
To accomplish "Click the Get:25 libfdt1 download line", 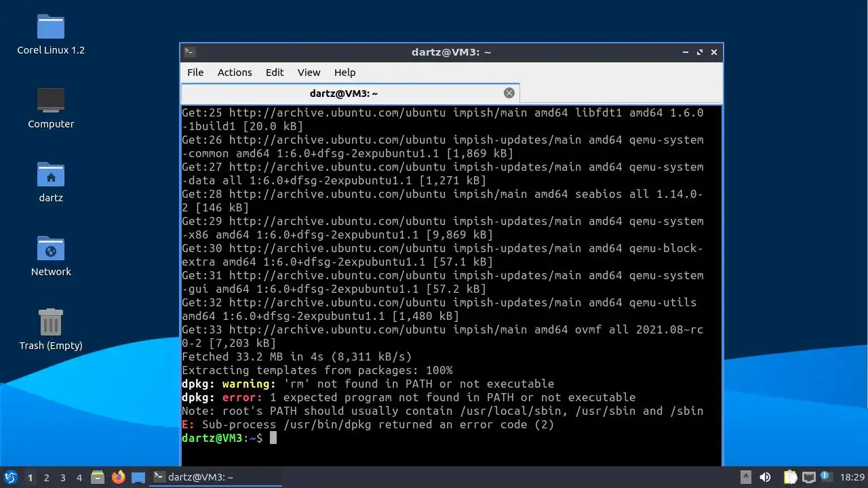I will coord(443,119).
